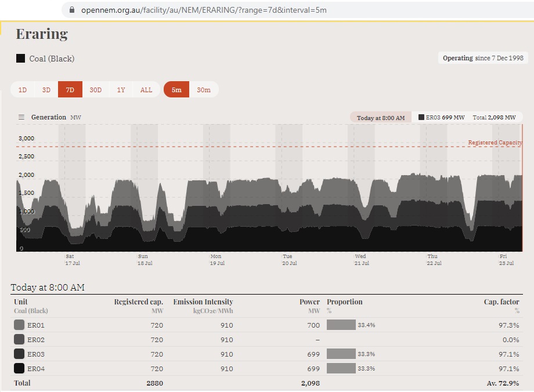Image resolution: width=534 pixels, height=392 pixels.
Task: Click ER01 power value 700
Action: [313, 325]
